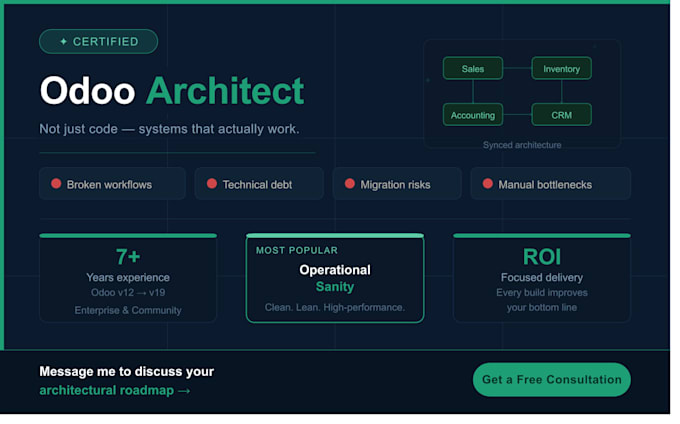Click the Every build improves text
This screenshot has width=680, height=424.
click(542, 293)
